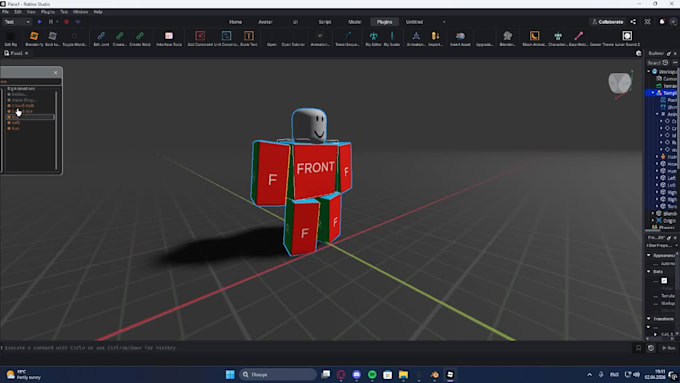Click the Import plugin icon

(435, 36)
